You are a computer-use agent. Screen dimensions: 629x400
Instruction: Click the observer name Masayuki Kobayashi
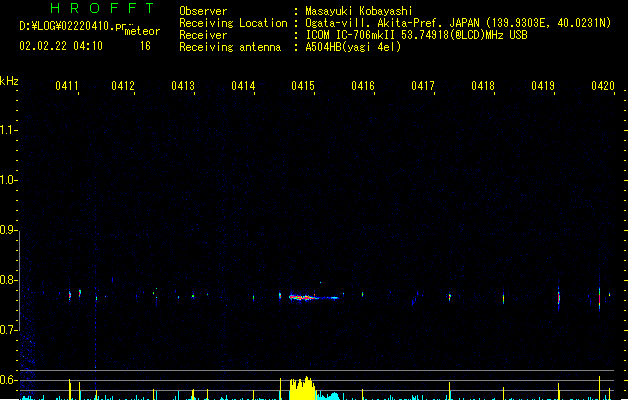pos(359,11)
